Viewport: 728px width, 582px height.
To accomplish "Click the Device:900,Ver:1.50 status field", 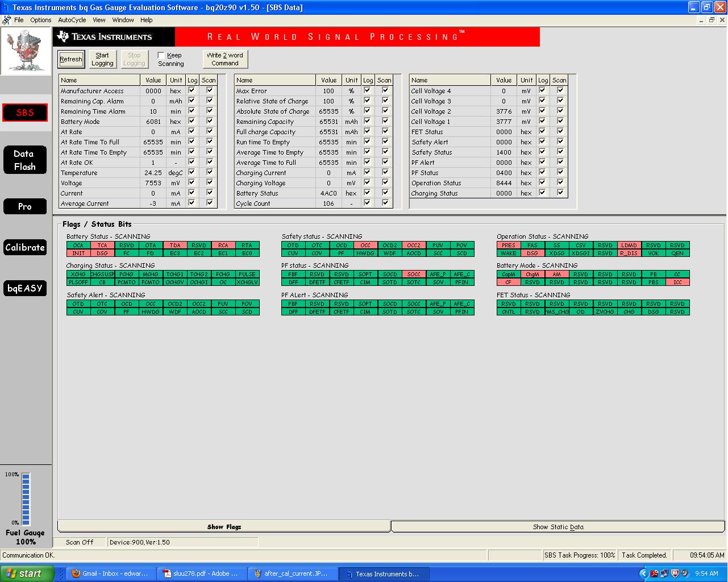I will click(182, 542).
